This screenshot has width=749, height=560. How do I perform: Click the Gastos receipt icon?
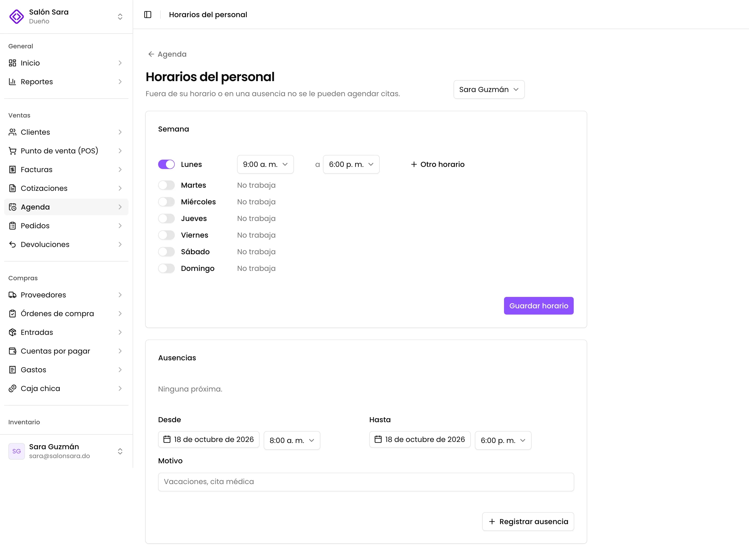[12, 370]
